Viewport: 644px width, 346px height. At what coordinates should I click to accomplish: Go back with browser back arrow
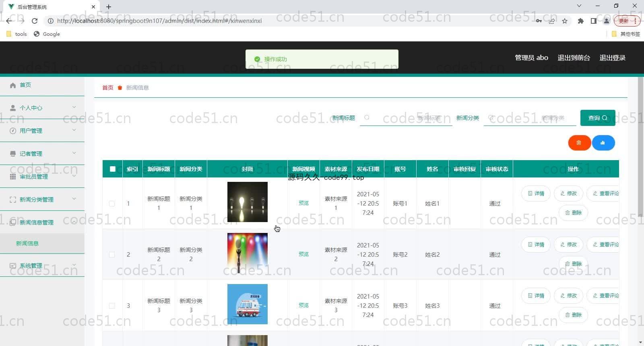[9, 21]
